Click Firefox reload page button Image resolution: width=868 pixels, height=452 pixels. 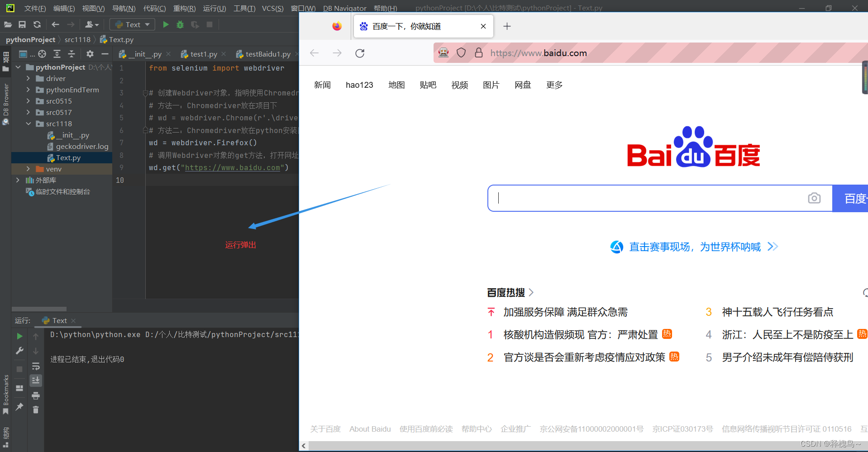(x=360, y=53)
